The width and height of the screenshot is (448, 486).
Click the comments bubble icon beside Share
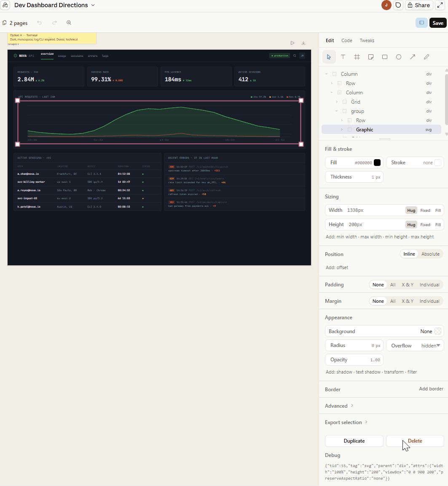click(x=398, y=5)
